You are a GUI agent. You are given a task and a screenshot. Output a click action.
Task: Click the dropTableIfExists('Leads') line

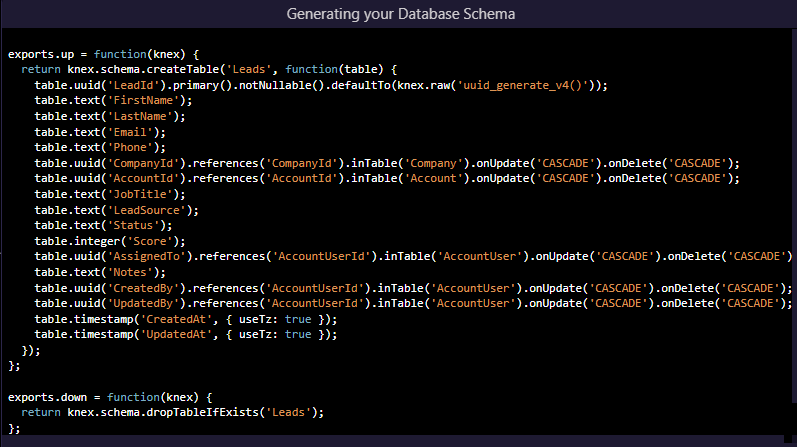[172, 412]
